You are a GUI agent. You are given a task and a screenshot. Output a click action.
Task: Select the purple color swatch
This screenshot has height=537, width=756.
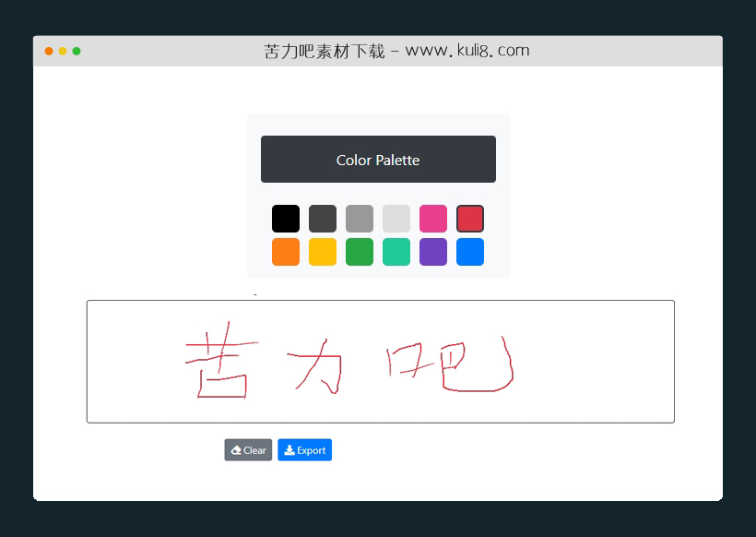point(433,251)
